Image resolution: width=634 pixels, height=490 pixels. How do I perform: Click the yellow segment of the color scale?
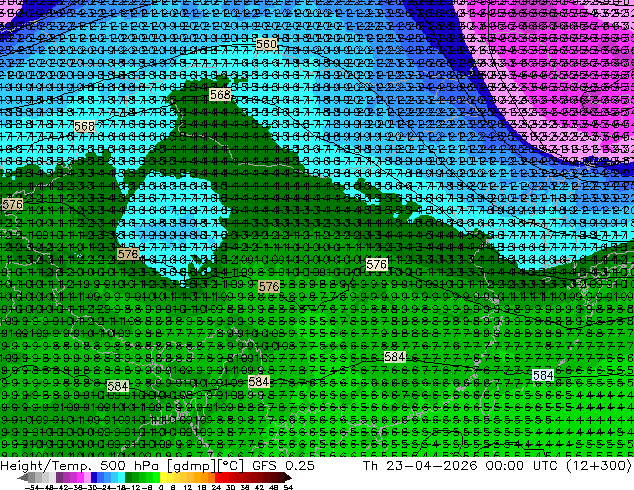164,478
